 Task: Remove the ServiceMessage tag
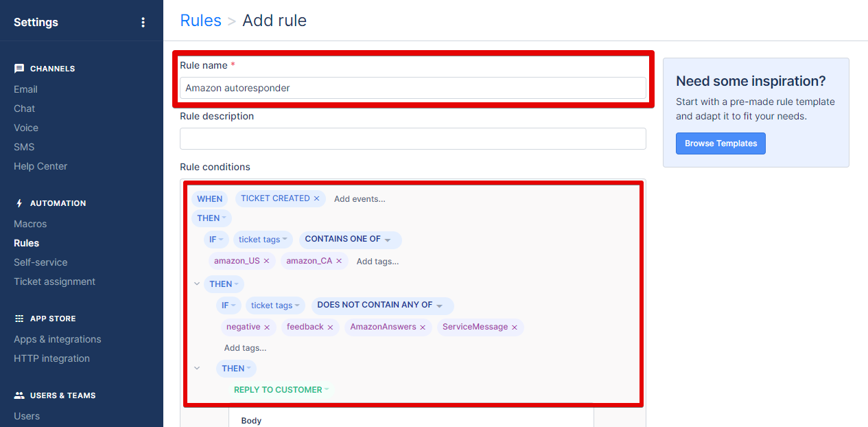[515, 327]
